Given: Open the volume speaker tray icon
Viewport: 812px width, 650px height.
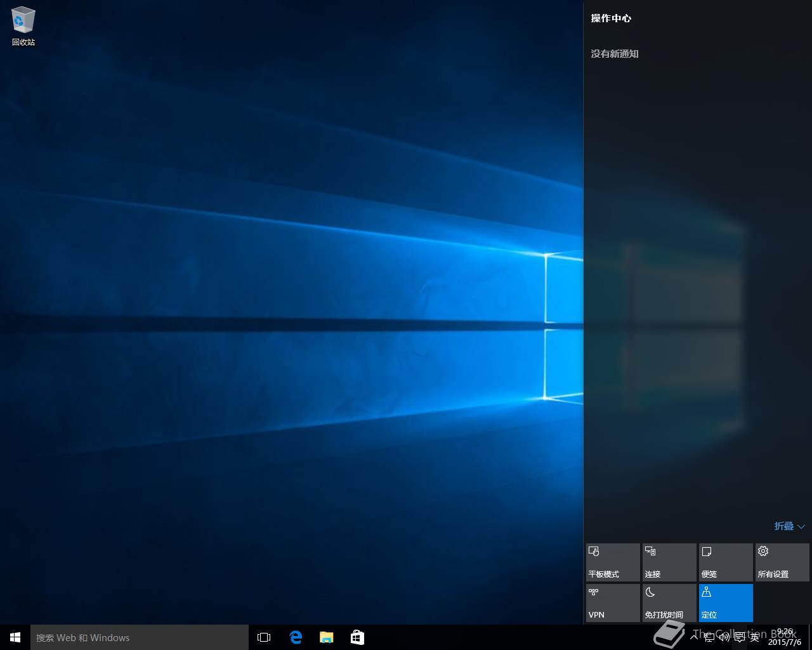Looking at the screenshot, I should click(x=724, y=637).
